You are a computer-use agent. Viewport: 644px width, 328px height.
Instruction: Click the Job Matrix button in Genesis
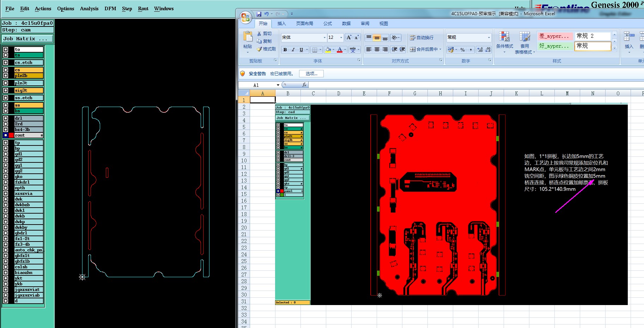pyautogui.click(x=28, y=39)
